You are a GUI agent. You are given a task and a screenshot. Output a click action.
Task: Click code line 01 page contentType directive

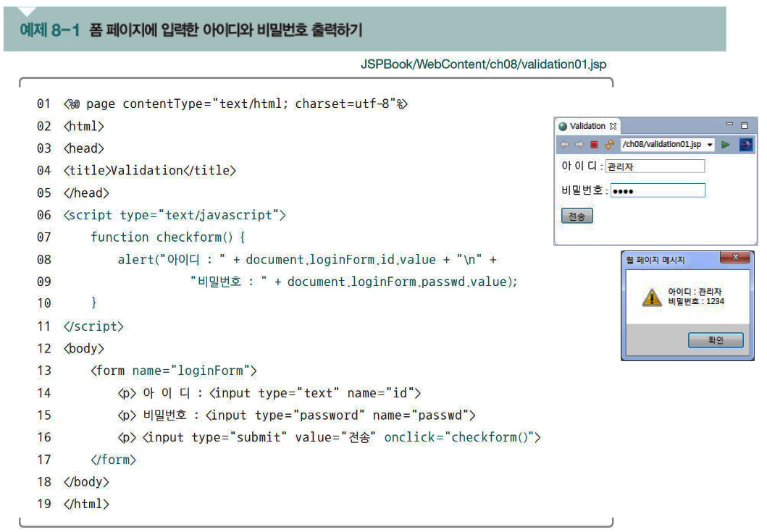235,104
